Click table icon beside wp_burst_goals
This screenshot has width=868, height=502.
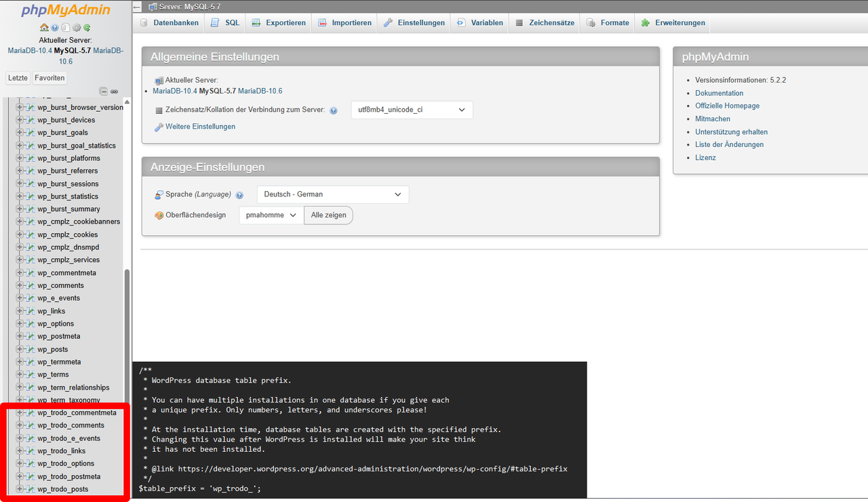[x=30, y=133]
